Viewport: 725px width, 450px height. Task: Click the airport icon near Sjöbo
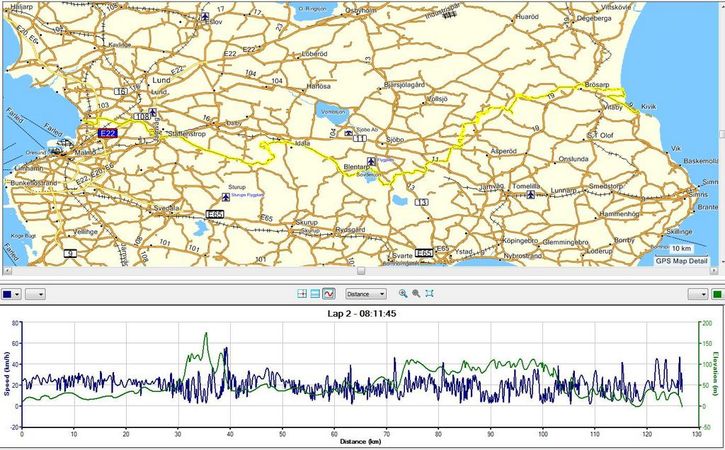click(347, 132)
